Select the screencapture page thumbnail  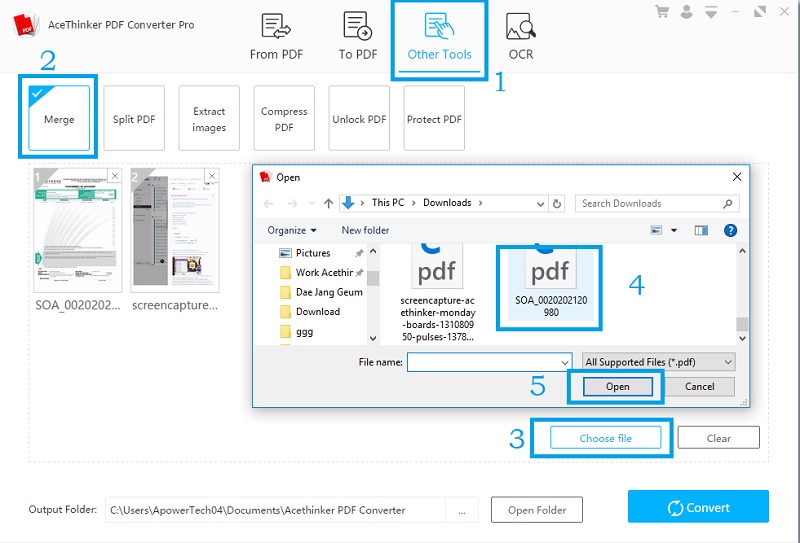point(174,231)
